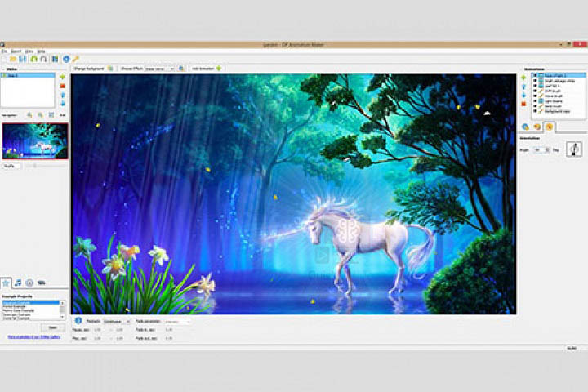Click the key icon in the toolbar

pos(76,60)
